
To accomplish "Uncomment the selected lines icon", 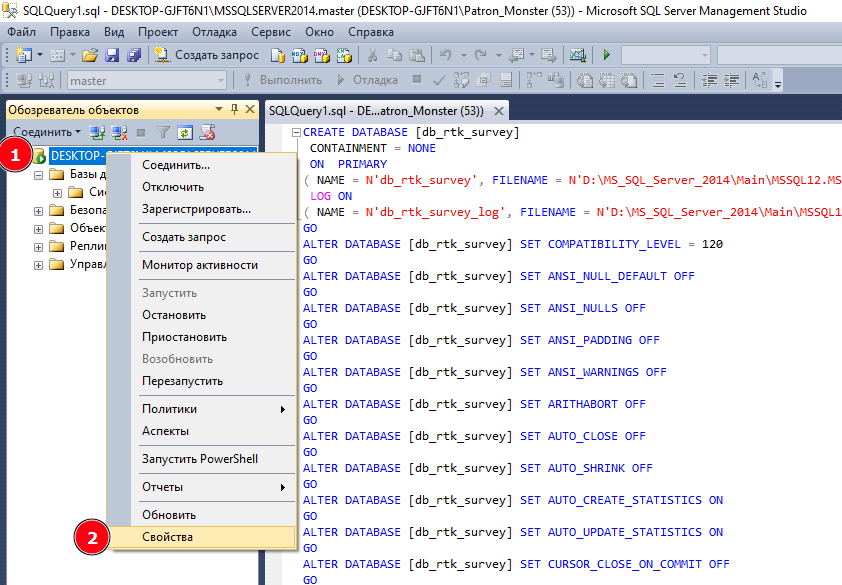I will coord(680,81).
